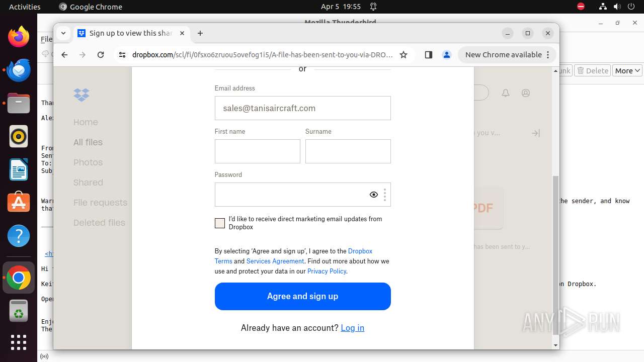The height and width of the screenshot is (362, 644).
Task: Open the clock and calendar
Action: click(341, 7)
